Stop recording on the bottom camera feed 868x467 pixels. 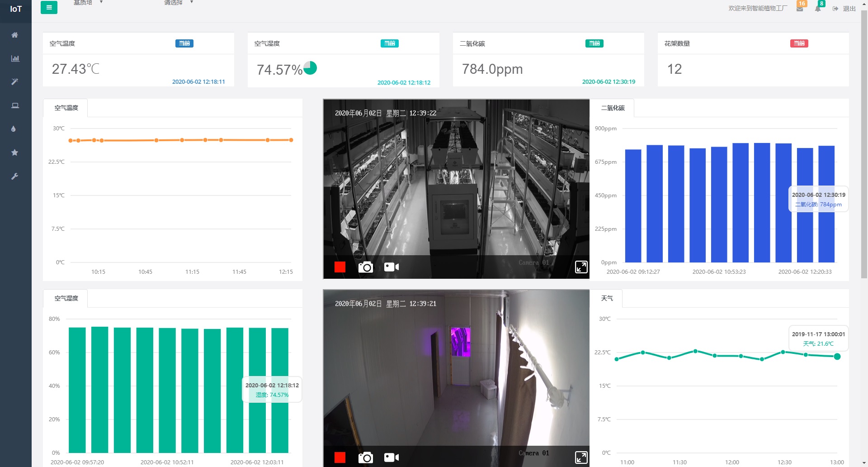[x=340, y=457]
